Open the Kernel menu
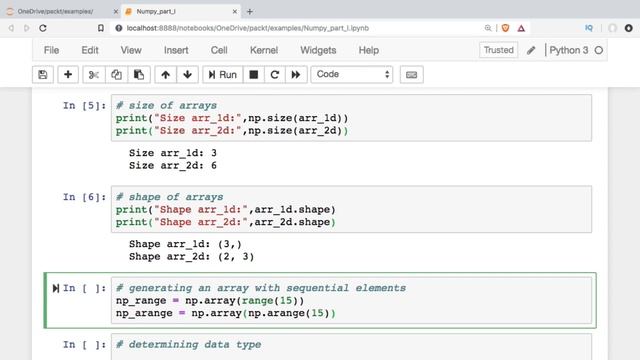Viewport: 640px width, 360px height. coord(264,50)
